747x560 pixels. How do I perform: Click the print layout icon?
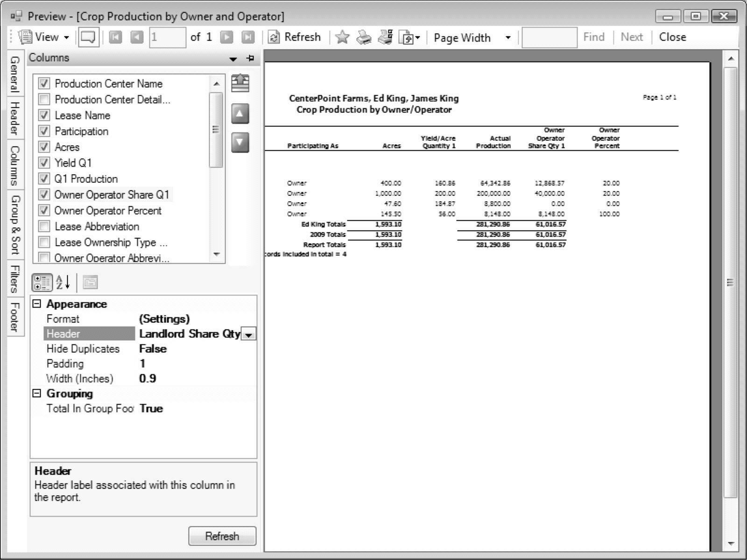point(386,37)
